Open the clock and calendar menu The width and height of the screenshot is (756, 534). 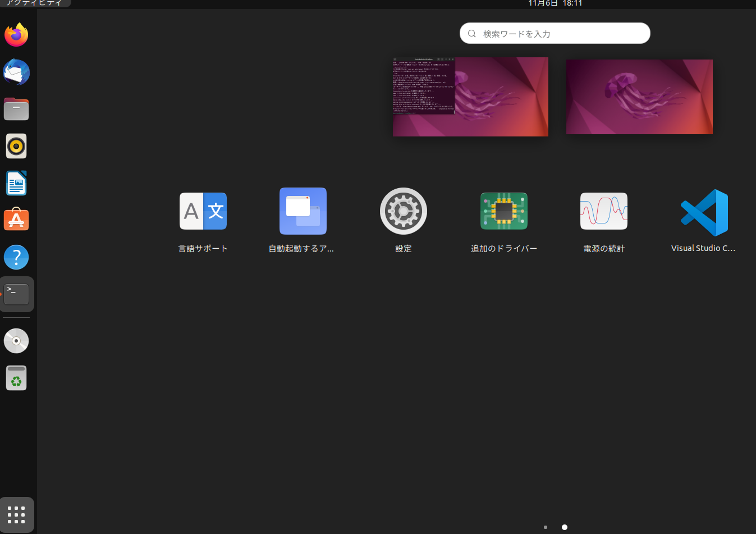click(555, 3)
